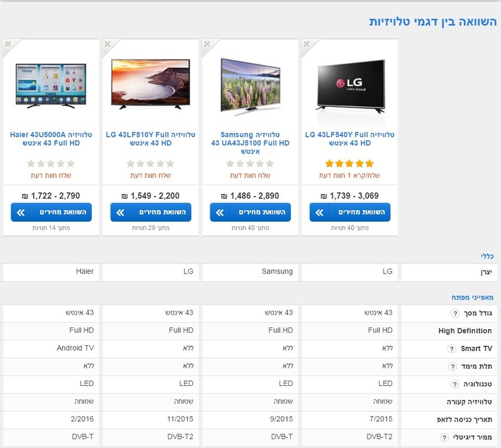Click שלח חוות דעת under Haier TV
501x448 pixels.
[51, 176]
